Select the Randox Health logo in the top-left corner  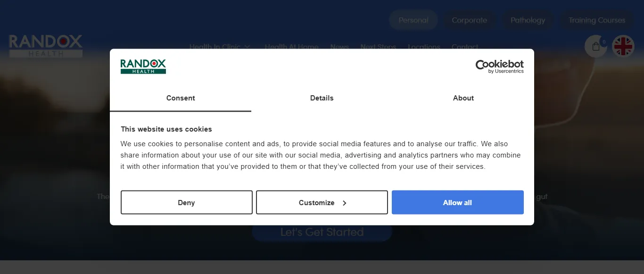45,46
